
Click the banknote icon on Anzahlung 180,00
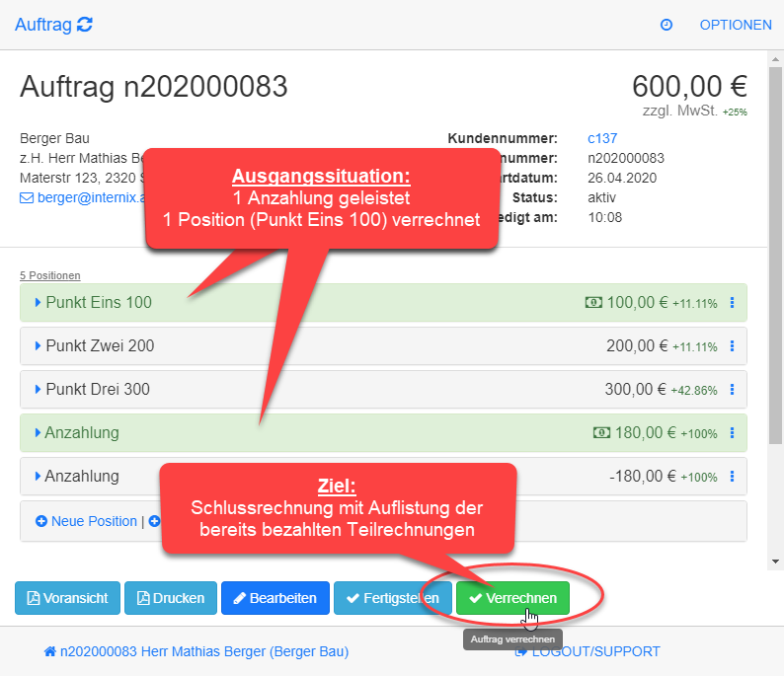pos(601,432)
